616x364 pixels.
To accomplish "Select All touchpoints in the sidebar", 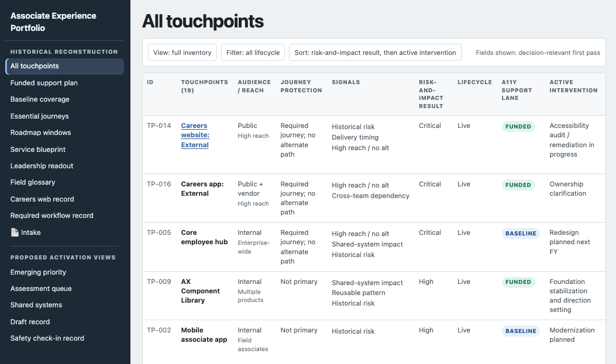I will click(x=65, y=66).
